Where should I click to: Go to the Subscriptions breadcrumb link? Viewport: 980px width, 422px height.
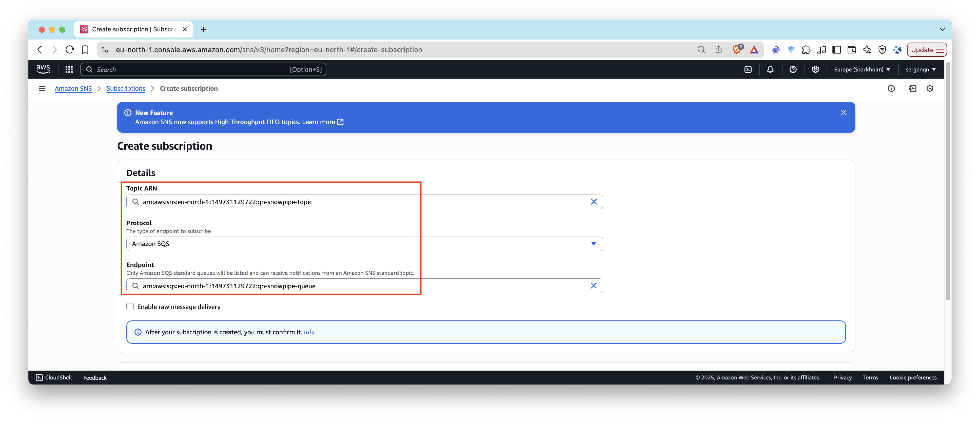126,88
